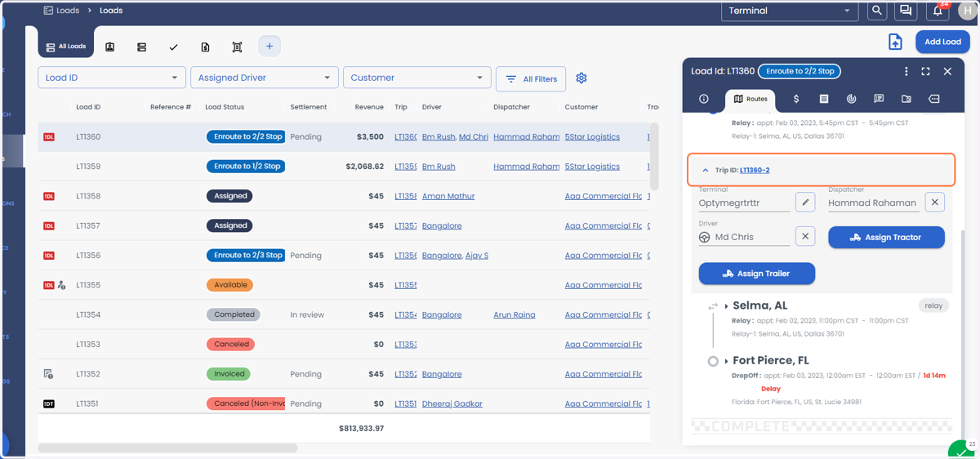
Task: Click Assign Tractor button
Action: coord(886,238)
